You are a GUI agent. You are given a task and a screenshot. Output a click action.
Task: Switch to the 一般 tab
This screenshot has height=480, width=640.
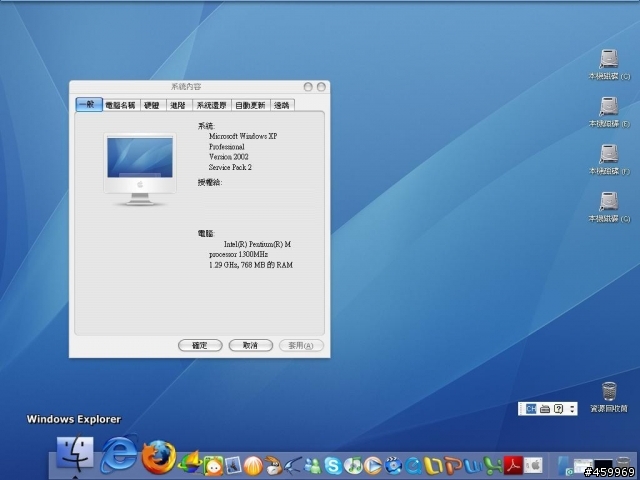[x=89, y=104]
